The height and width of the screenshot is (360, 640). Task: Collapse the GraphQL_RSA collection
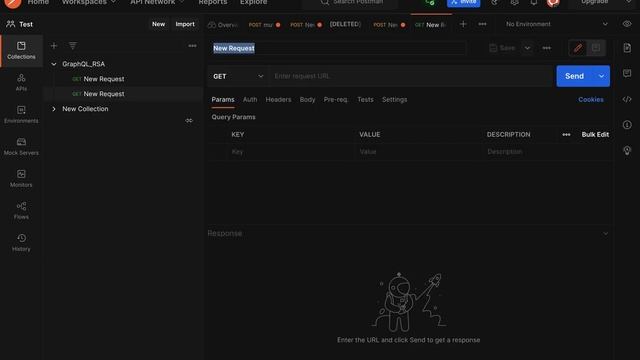[54, 64]
